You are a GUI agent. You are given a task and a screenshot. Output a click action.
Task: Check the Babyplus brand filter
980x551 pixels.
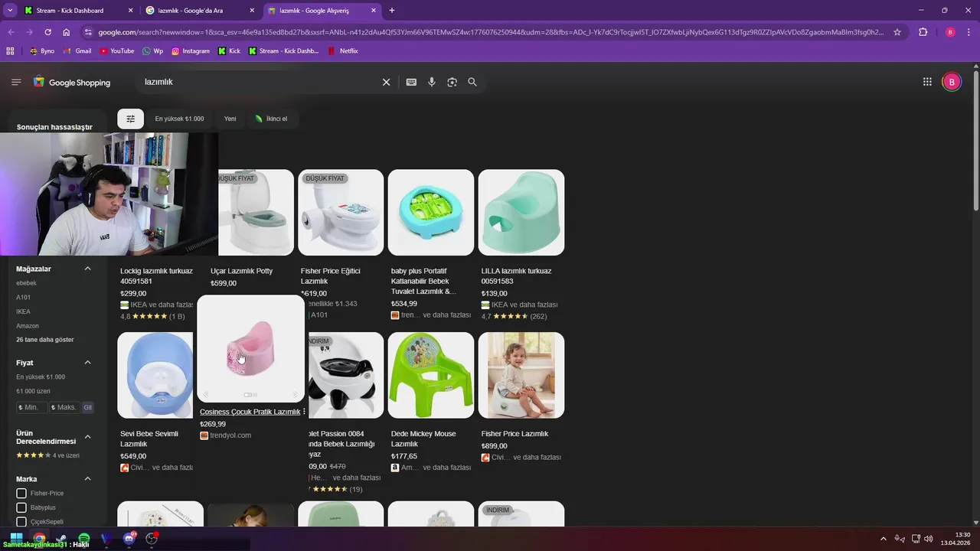[21, 507]
